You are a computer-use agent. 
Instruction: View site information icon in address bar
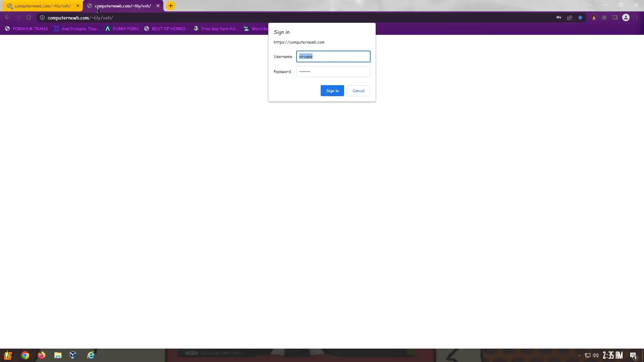point(42,18)
